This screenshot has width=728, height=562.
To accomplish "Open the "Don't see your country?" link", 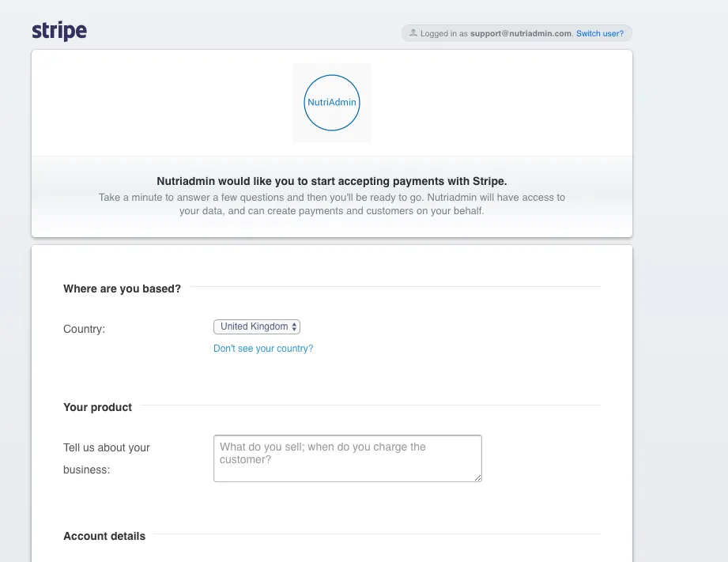I will click(263, 349).
